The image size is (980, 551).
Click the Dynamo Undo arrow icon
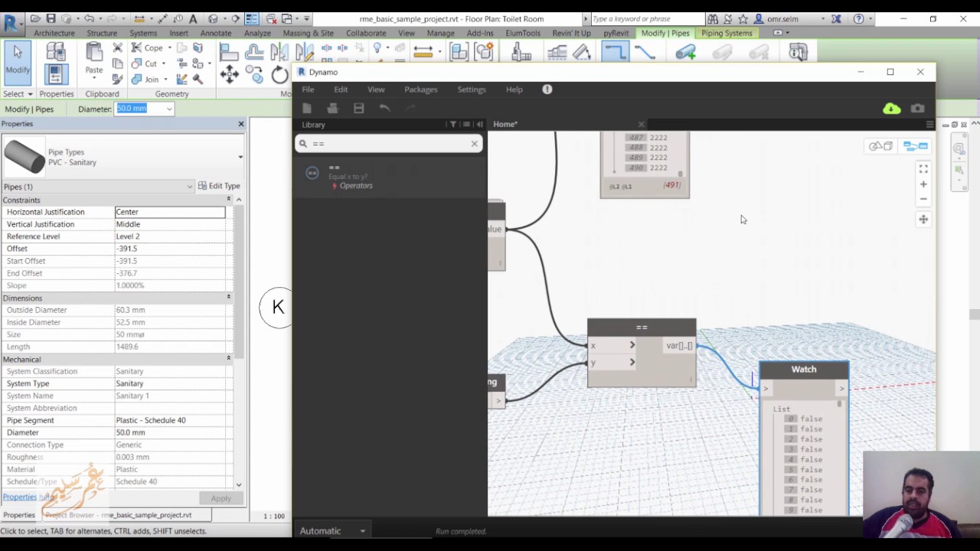(x=384, y=108)
